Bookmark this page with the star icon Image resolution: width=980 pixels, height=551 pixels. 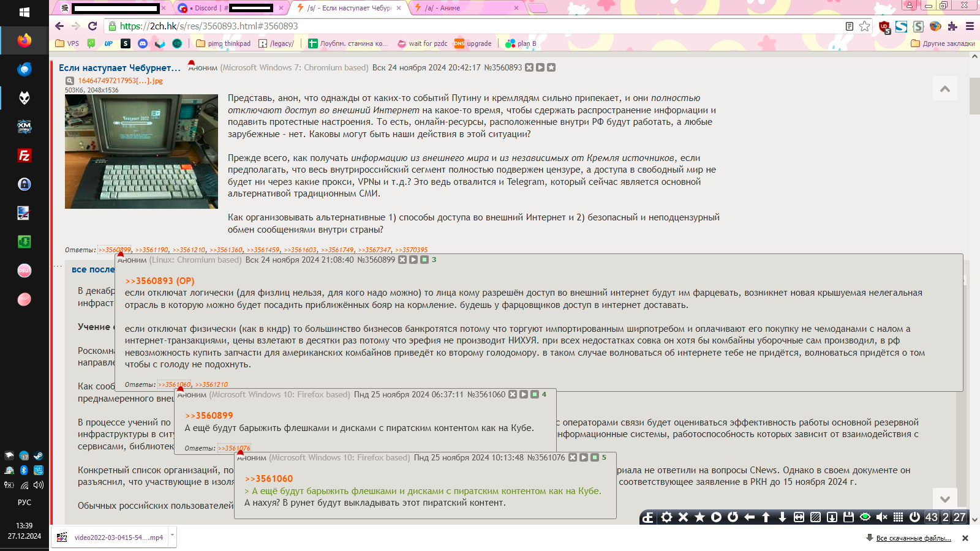864,26
